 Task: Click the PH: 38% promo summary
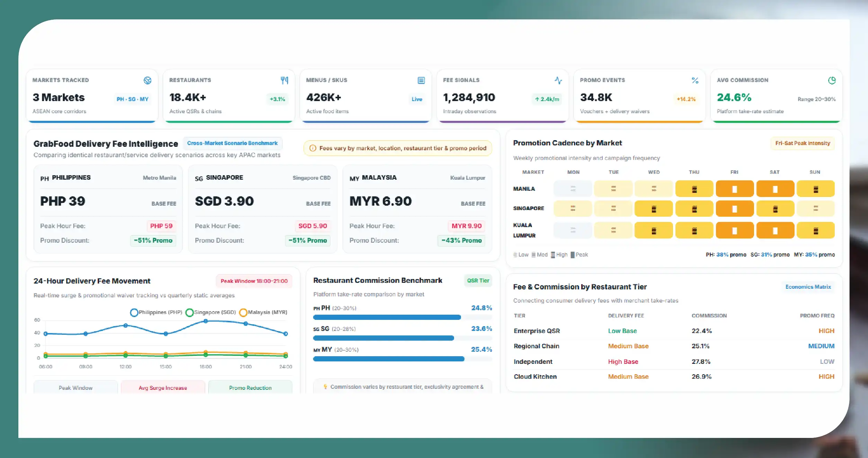(x=726, y=255)
